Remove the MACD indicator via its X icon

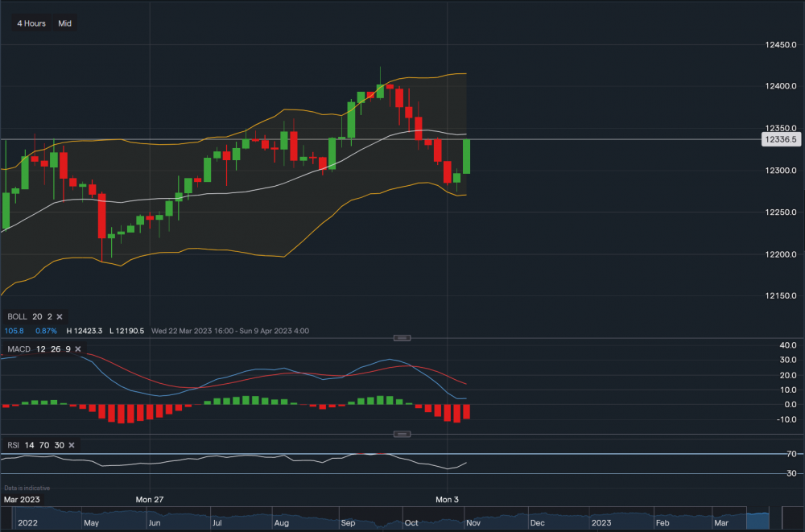tap(77, 349)
